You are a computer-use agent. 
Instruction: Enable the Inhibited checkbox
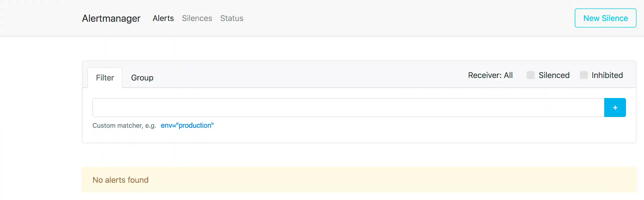(584, 75)
